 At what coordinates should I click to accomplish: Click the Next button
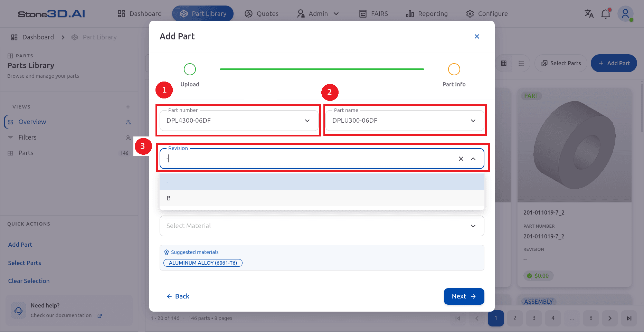(464, 296)
